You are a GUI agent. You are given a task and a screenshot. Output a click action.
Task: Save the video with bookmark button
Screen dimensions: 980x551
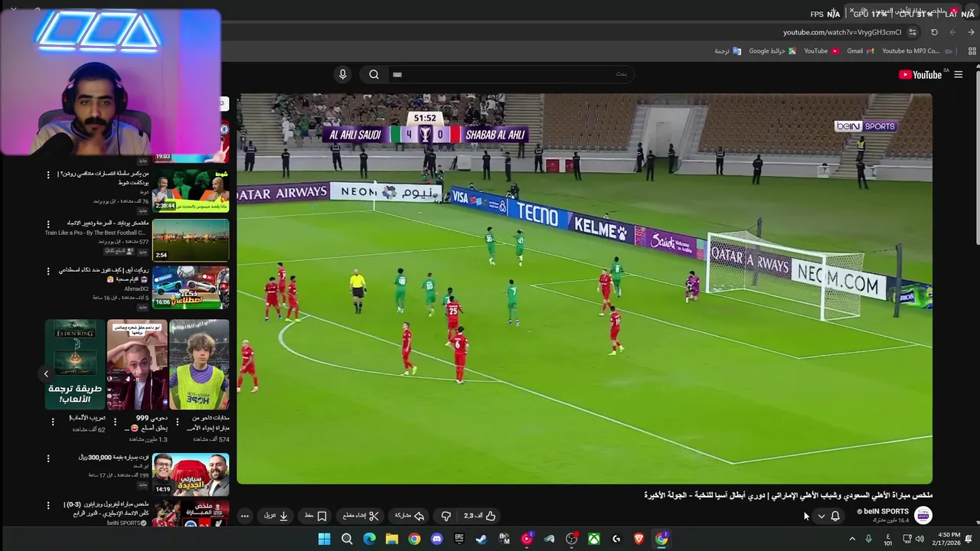click(x=315, y=516)
